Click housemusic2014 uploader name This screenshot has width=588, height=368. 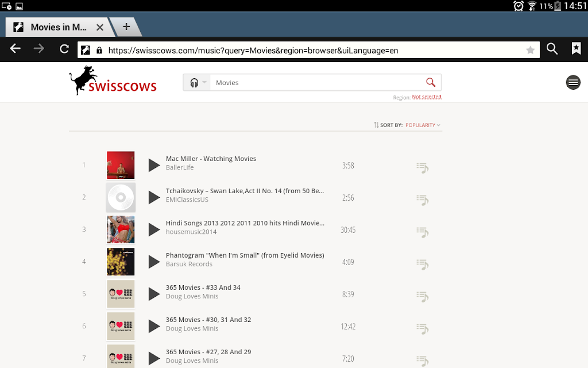click(x=191, y=232)
